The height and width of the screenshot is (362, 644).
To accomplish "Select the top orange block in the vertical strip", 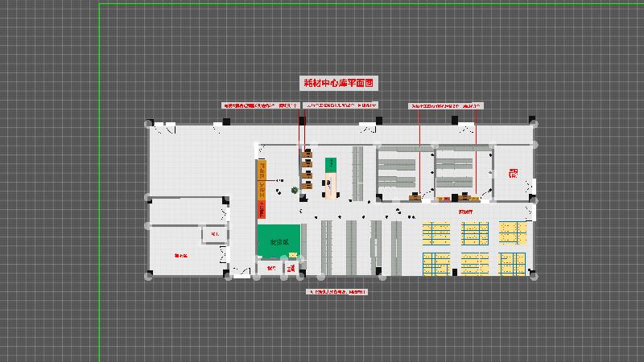I will point(261,170).
